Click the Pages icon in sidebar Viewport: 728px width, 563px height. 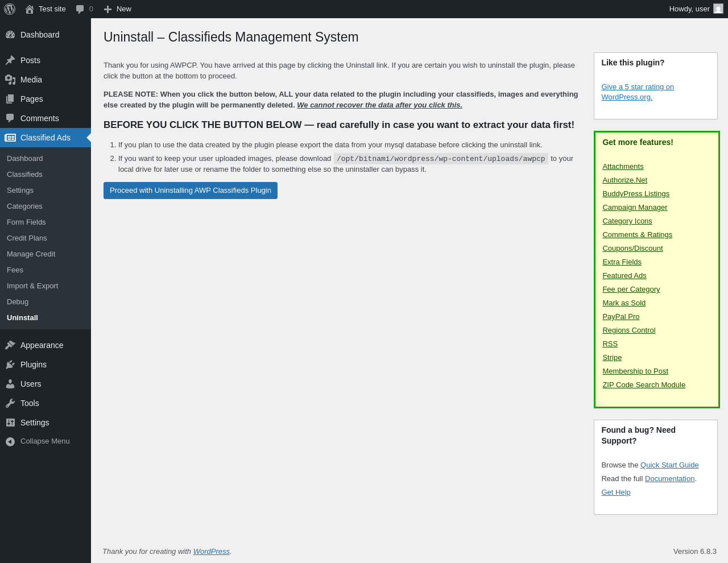[x=10, y=99]
